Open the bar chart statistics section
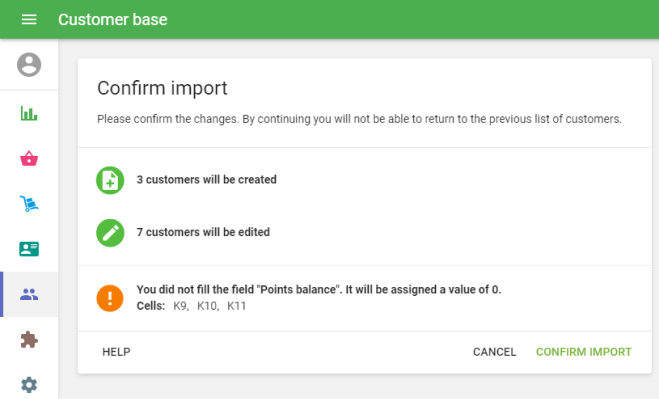This screenshot has width=659, height=399. point(29,114)
